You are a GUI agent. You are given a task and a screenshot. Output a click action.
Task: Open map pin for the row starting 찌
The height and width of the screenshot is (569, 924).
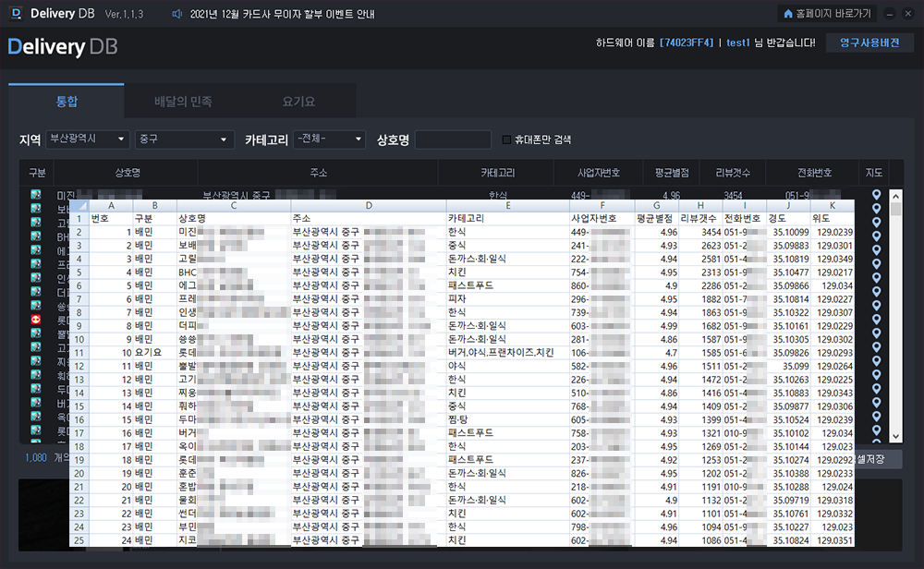876,360
